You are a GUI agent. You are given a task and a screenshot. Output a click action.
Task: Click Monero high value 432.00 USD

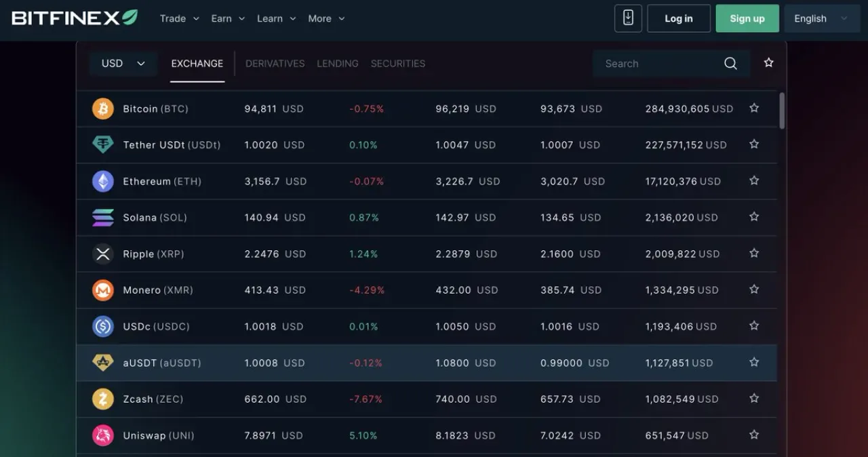point(467,290)
